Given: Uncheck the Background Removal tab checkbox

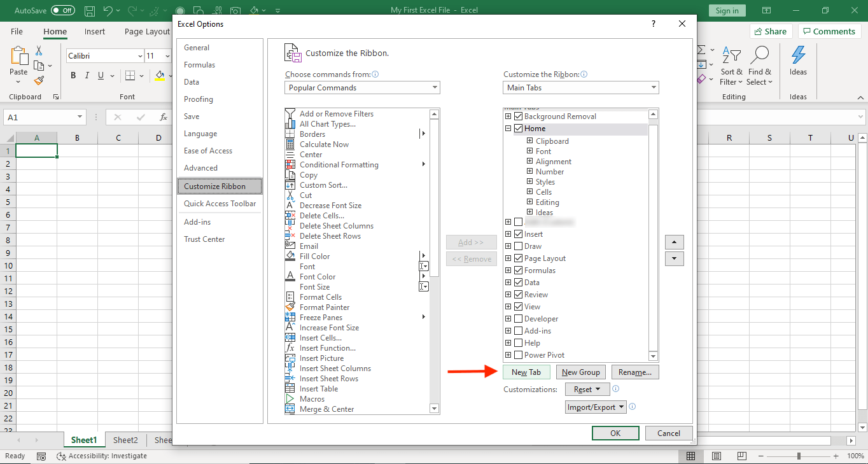Looking at the screenshot, I should [518, 116].
